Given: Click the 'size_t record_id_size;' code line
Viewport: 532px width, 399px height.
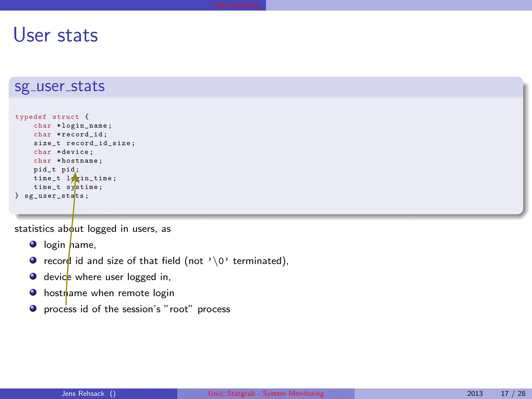Looking at the screenshot, I should (x=84, y=143).
